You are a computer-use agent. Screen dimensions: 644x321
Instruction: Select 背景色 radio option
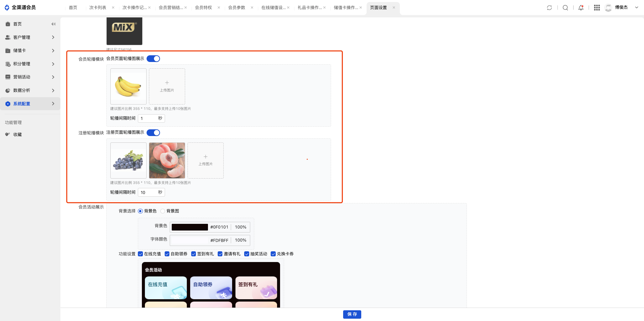(x=140, y=211)
